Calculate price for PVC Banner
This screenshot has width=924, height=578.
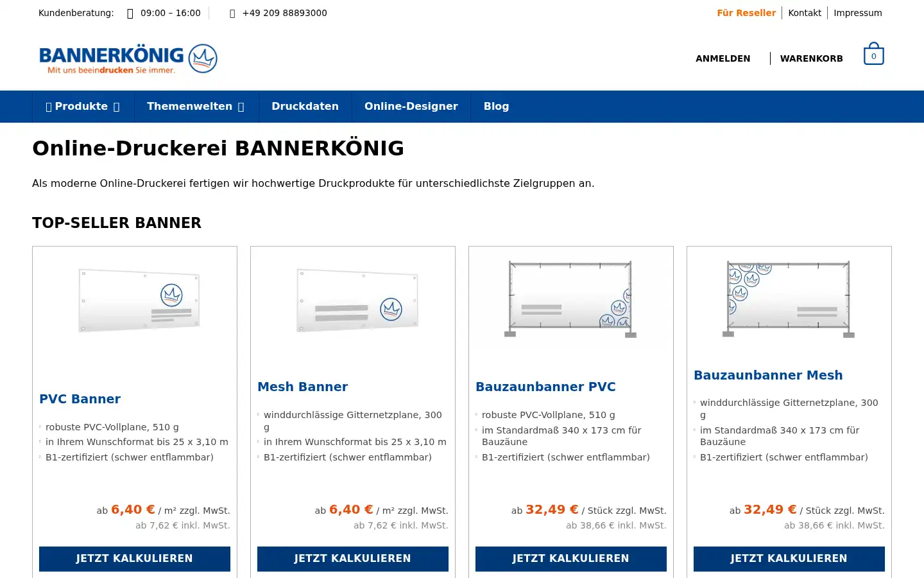135,559
